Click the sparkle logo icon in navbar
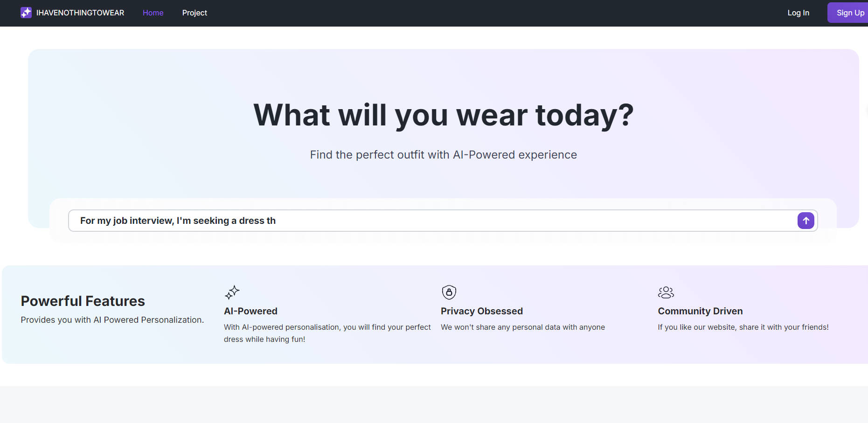Viewport: 868px width, 423px height. click(26, 13)
